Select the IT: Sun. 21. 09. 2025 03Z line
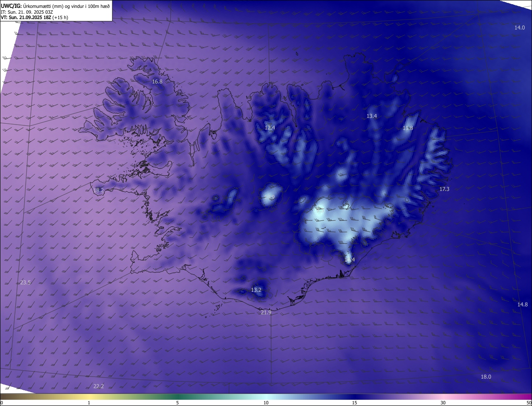The height and width of the screenshot is (406, 532). point(27,12)
